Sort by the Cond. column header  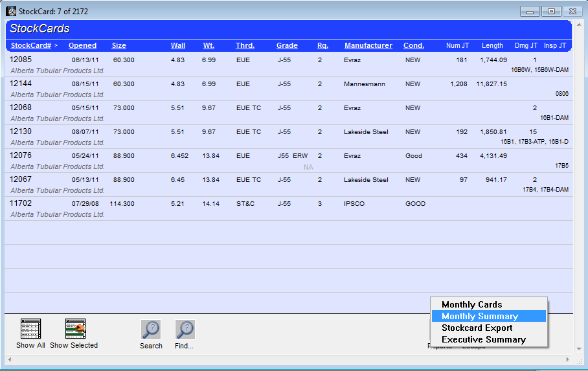(413, 46)
